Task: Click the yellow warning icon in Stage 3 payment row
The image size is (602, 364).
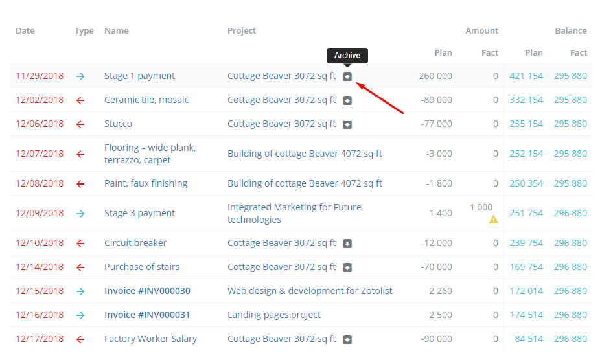Action: pyautogui.click(x=493, y=220)
